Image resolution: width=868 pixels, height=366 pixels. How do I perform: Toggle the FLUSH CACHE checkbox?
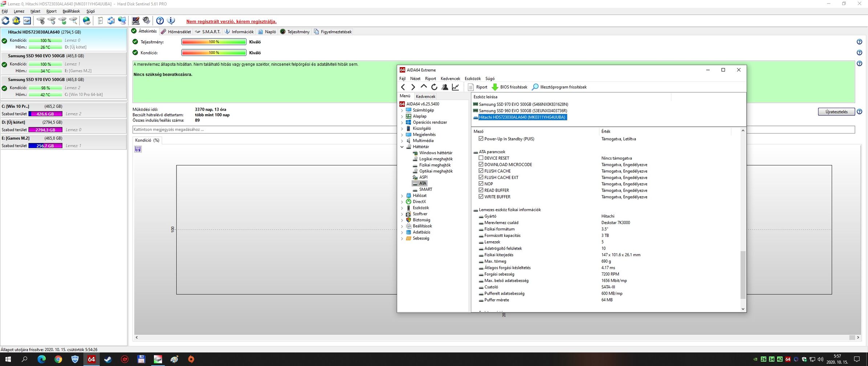[x=481, y=171]
